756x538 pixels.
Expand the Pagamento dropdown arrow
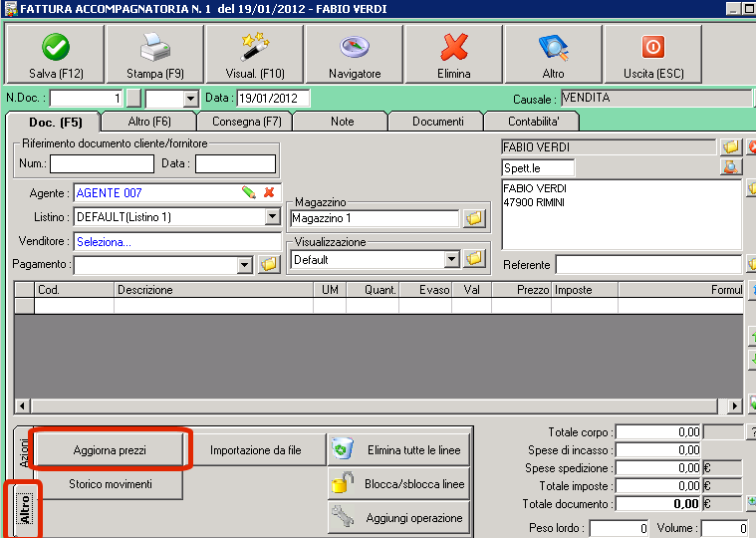click(x=245, y=265)
